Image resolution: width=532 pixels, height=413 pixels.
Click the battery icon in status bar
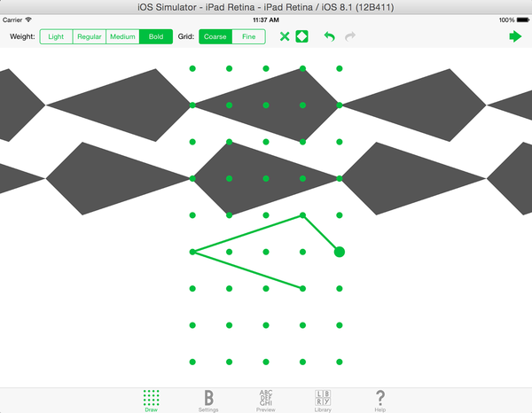tap(523, 20)
